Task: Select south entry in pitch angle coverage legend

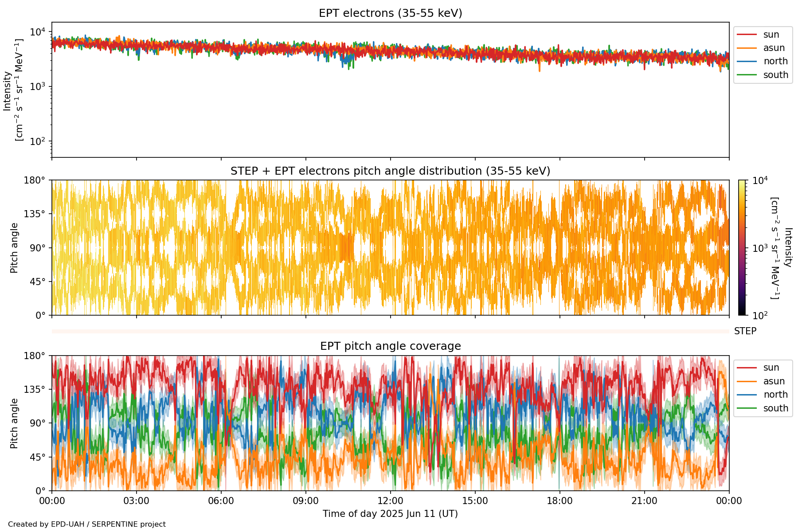Action: point(775,408)
